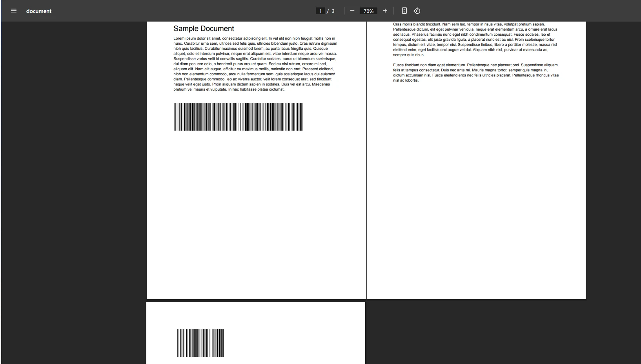Screen dimensions: 641x364
Task: Click the small barcode on third page
Action: pos(200,343)
